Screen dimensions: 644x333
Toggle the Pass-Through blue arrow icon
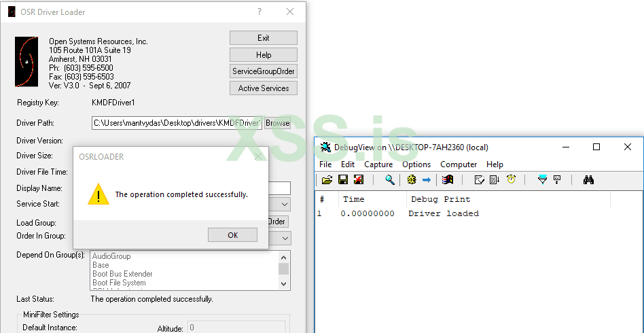pyautogui.click(x=427, y=179)
